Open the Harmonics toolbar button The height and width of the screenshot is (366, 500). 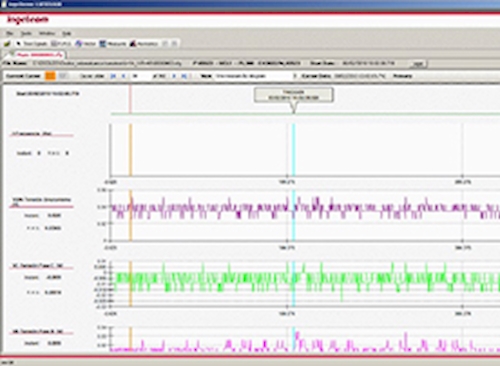[x=144, y=44]
